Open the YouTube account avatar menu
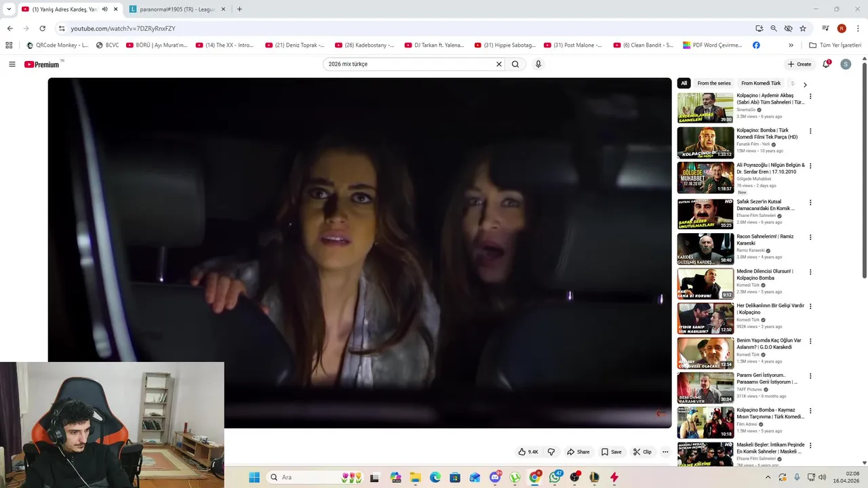Viewport: 868px width, 488px height. pyautogui.click(x=846, y=64)
